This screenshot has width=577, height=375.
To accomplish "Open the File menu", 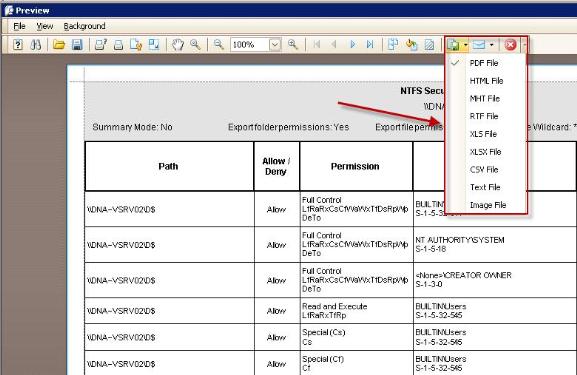I will 19,26.
